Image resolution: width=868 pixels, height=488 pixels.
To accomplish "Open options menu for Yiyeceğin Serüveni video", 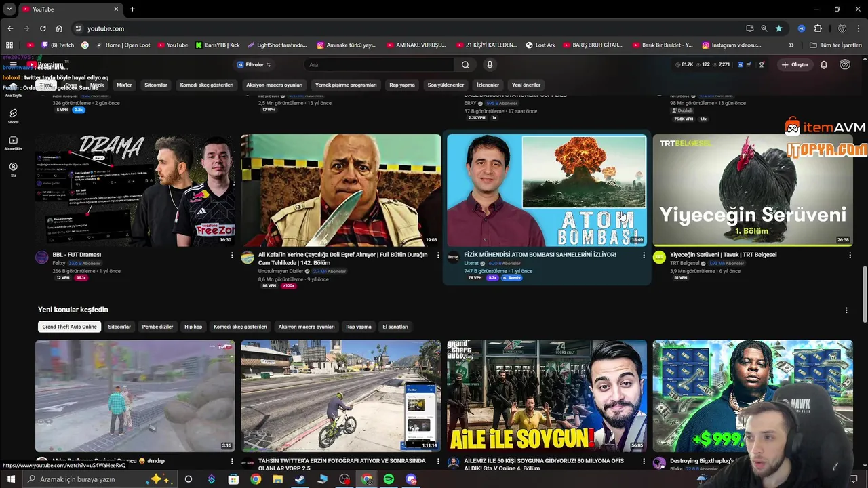I will [x=850, y=256].
